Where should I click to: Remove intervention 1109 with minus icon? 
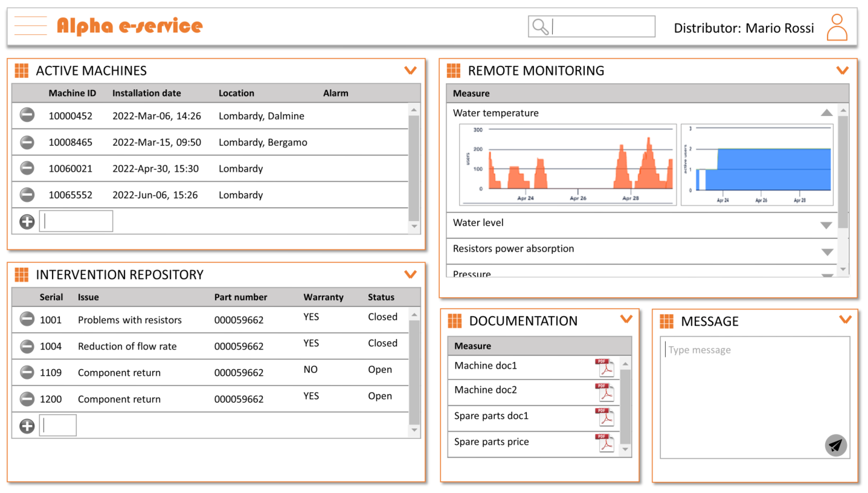tap(27, 372)
